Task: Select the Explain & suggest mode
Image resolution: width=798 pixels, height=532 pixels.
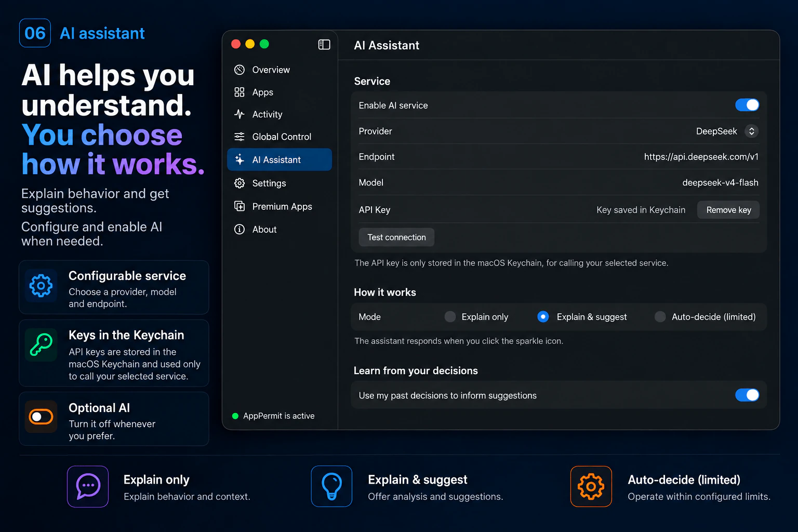Action: pos(543,317)
